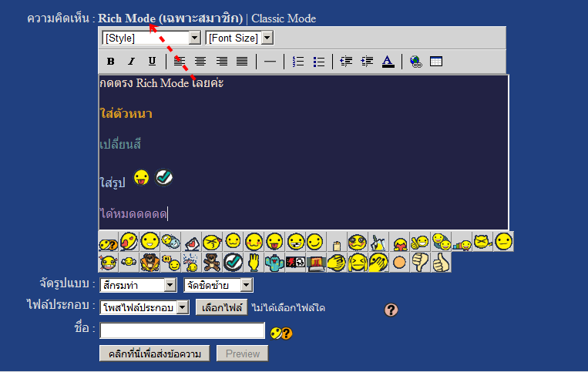Insert the smiley giving thumbs-up emoticon
The width and height of the screenshot is (588, 372).
coord(420,242)
